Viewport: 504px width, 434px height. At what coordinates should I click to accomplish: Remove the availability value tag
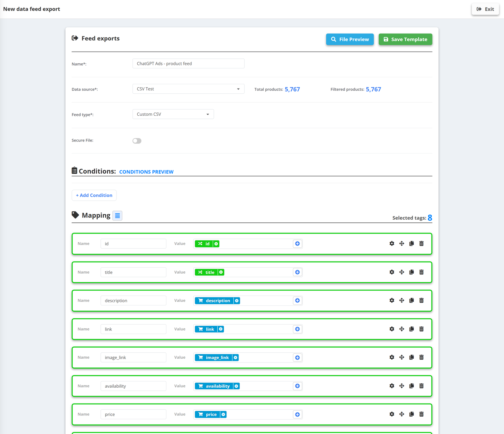tap(237, 386)
